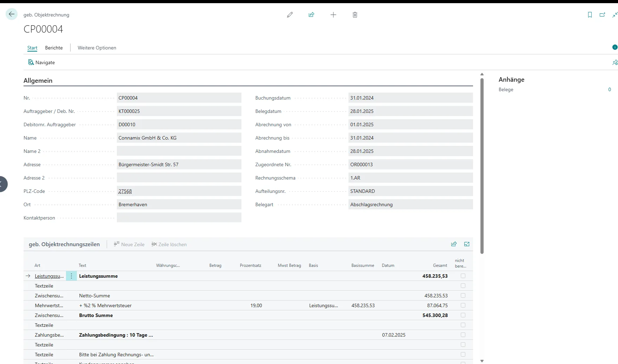The image size is (618, 364).
Task: Click the trash delete icon
Action: click(355, 15)
